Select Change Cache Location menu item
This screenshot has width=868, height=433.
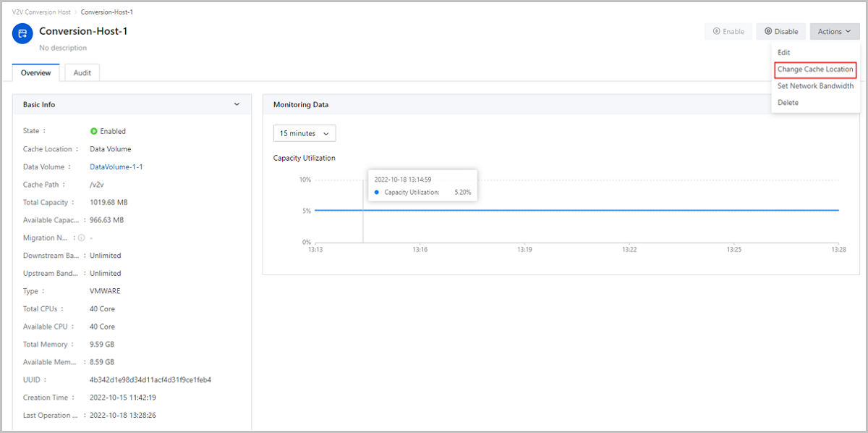pyautogui.click(x=815, y=70)
